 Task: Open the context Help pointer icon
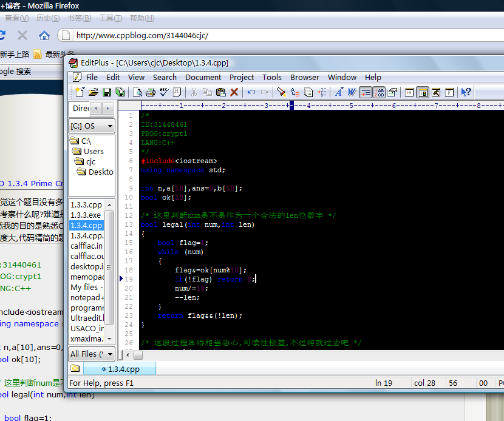(465, 92)
